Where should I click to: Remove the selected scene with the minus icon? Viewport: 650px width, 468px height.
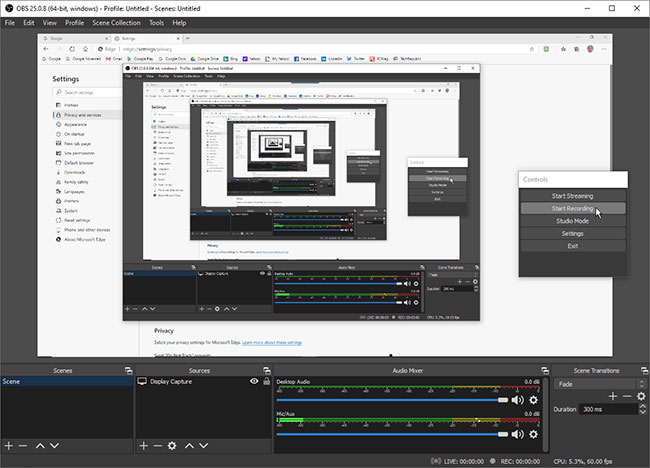[x=22, y=445]
